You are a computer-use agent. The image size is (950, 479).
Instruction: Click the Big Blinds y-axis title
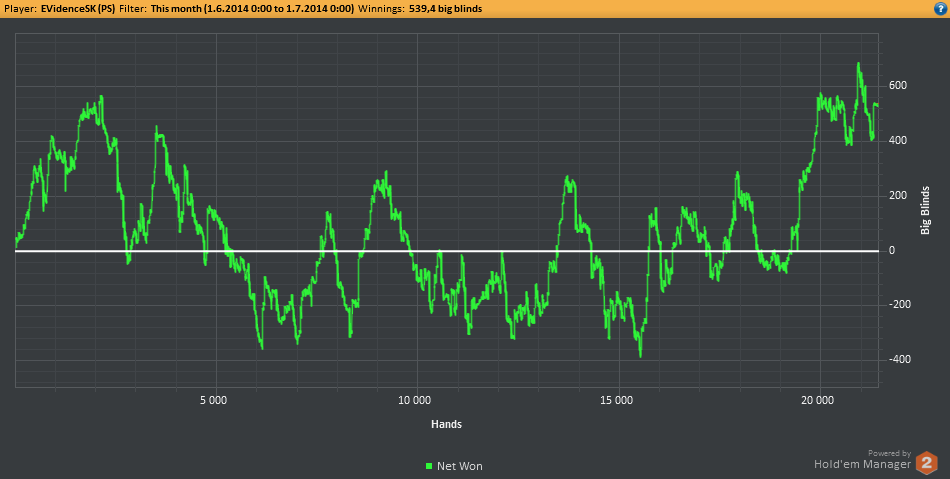pos(926,210)
